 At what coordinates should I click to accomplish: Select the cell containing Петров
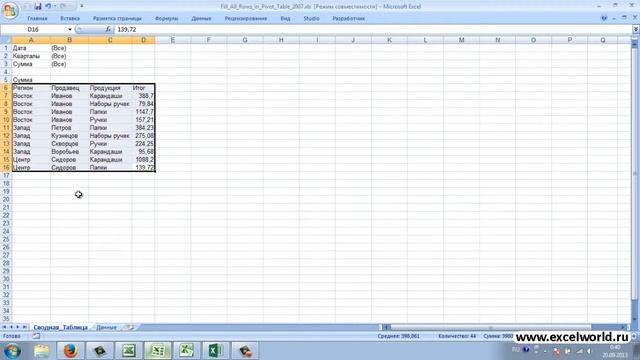pyautogui.click(x=69, y=128)
